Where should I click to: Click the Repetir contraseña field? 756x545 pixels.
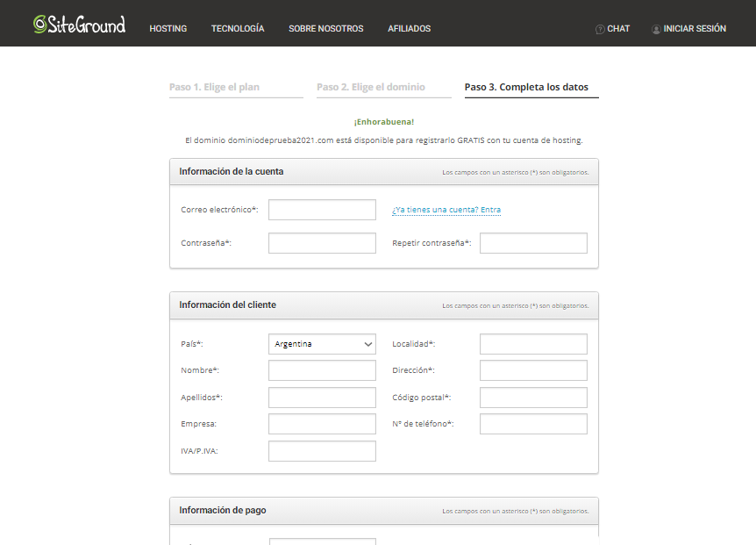click(533, 243)
